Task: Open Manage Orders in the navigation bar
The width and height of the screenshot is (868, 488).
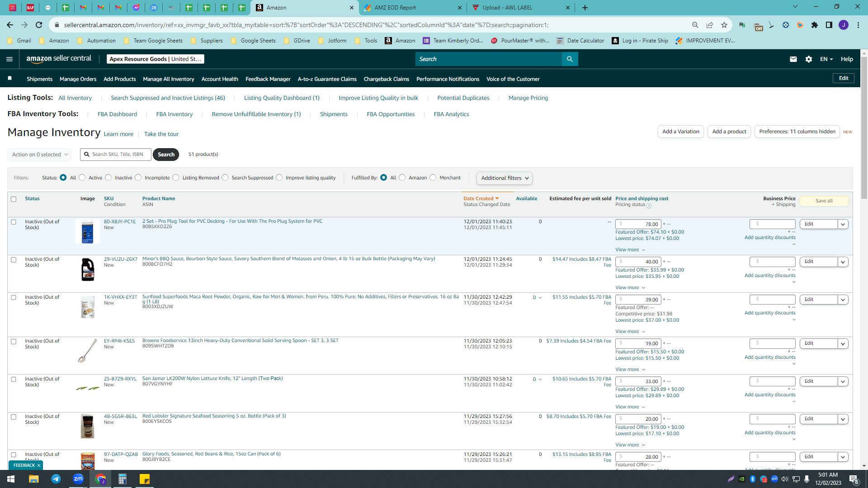Action: 78,79
